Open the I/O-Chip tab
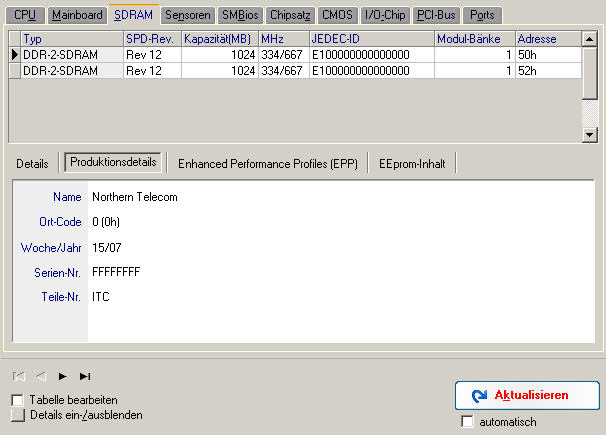Viewport: 606px width, 435px height. 385,15
